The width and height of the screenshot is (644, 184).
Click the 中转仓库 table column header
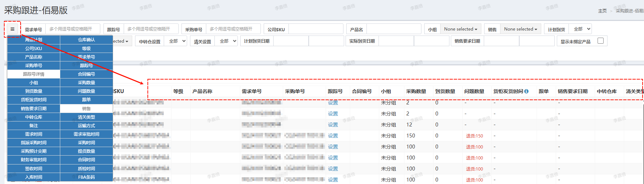point(607,91)
